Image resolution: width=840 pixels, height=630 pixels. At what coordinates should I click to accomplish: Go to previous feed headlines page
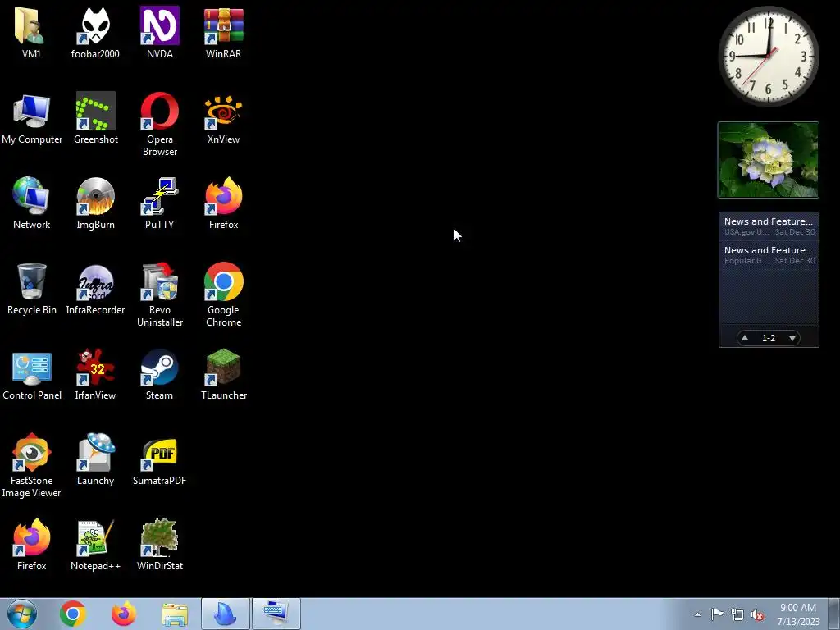click(745, 337)
